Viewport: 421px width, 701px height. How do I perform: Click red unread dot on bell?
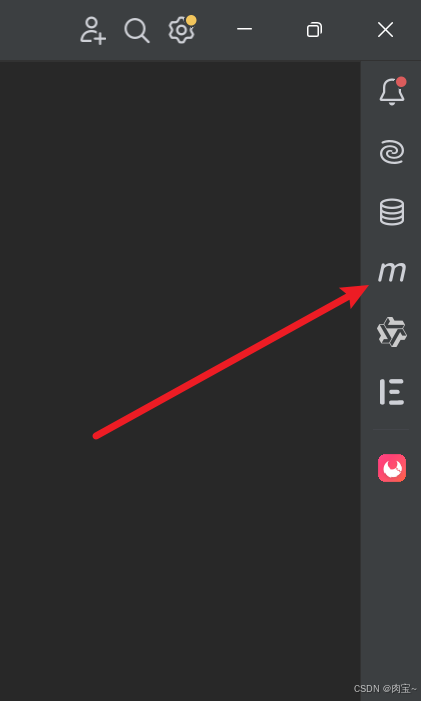401,82
